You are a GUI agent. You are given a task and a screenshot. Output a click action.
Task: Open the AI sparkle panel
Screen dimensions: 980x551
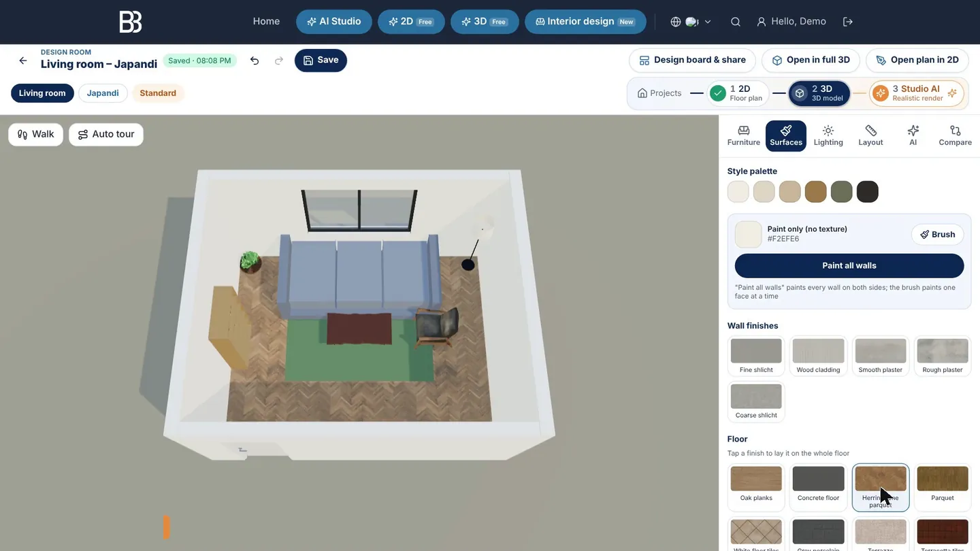[913, 135]
